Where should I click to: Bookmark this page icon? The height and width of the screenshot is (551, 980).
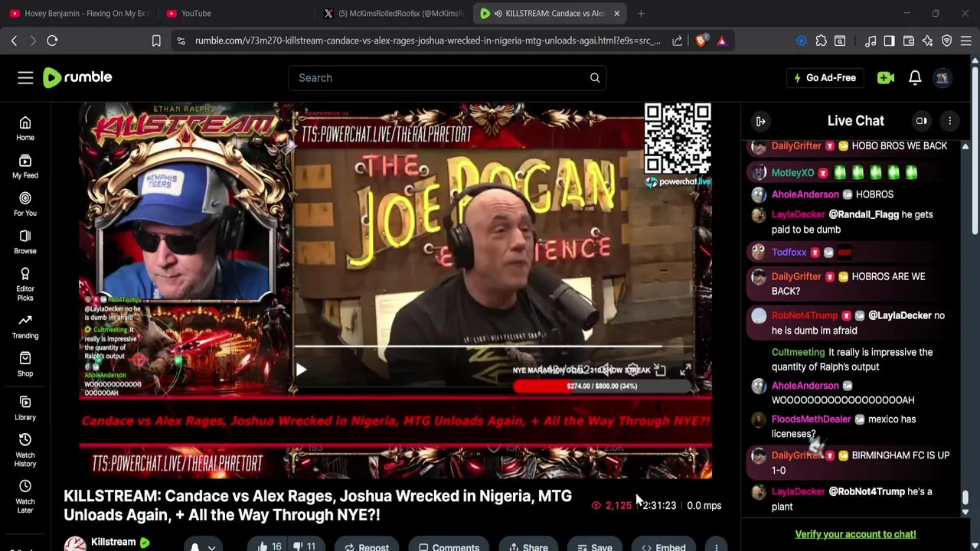pos(156,41)
